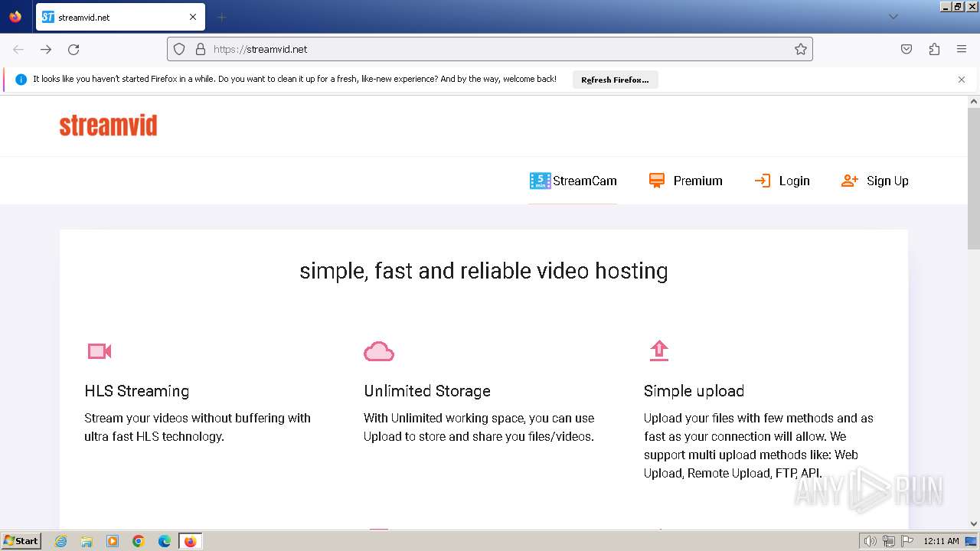Reload the current page
The width and height of the screenshot is (980, 551).
point(73,49)
